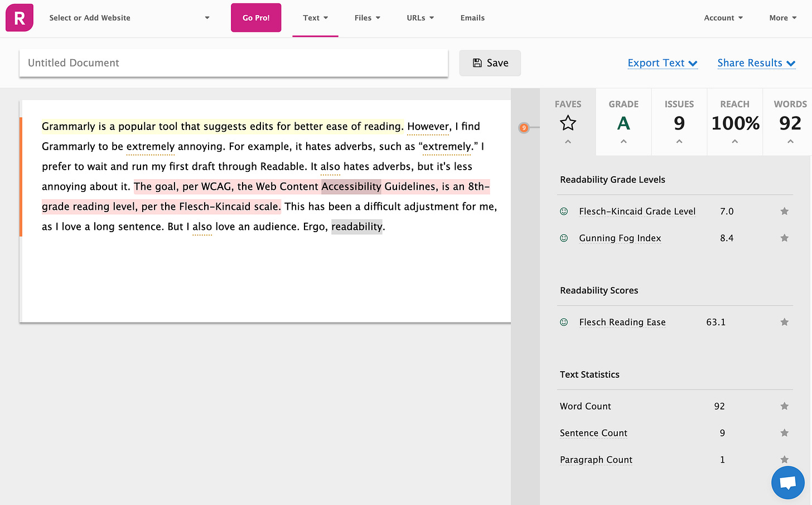Save the document
This screenshot has height=505, width=812.
coord(490,63)
